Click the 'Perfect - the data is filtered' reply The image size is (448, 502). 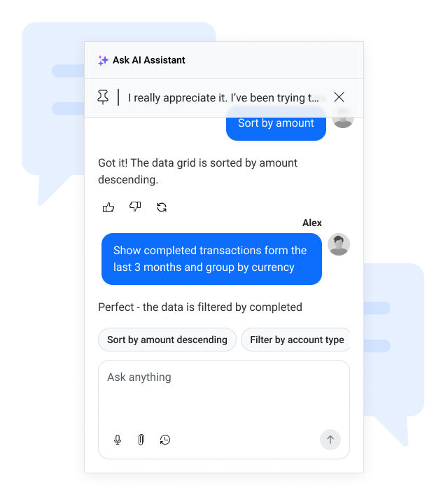(200, 307)
